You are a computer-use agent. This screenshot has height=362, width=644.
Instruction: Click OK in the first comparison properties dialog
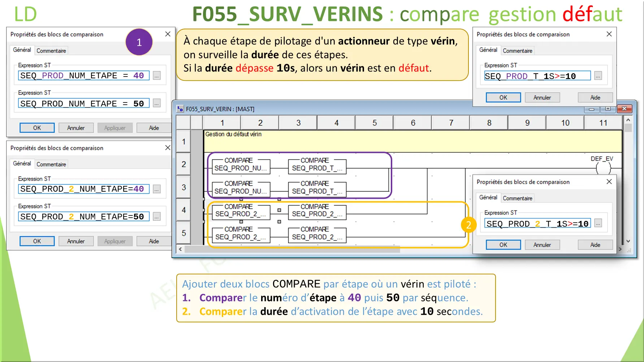[36, 127]
